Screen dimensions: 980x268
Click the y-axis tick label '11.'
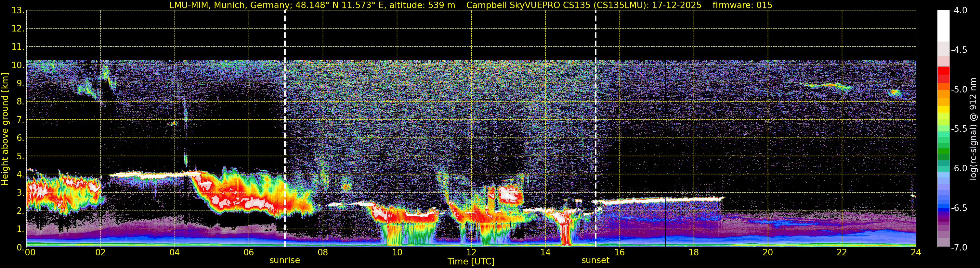click(18, 47)
